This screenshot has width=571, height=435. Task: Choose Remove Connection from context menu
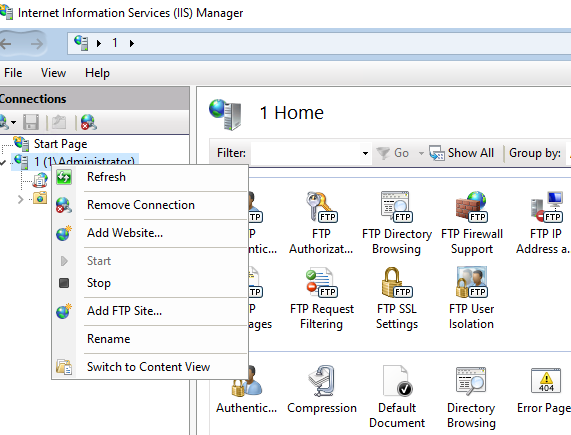pos(150,205)
